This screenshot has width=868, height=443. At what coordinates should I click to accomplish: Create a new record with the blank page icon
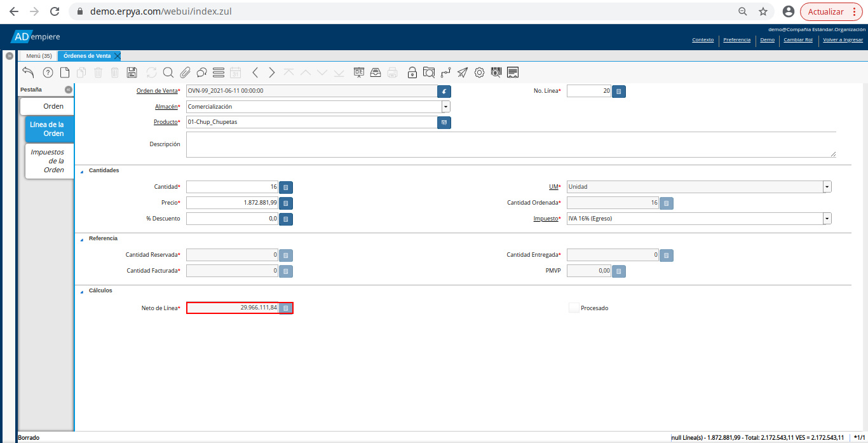click(x=65, y=72)
